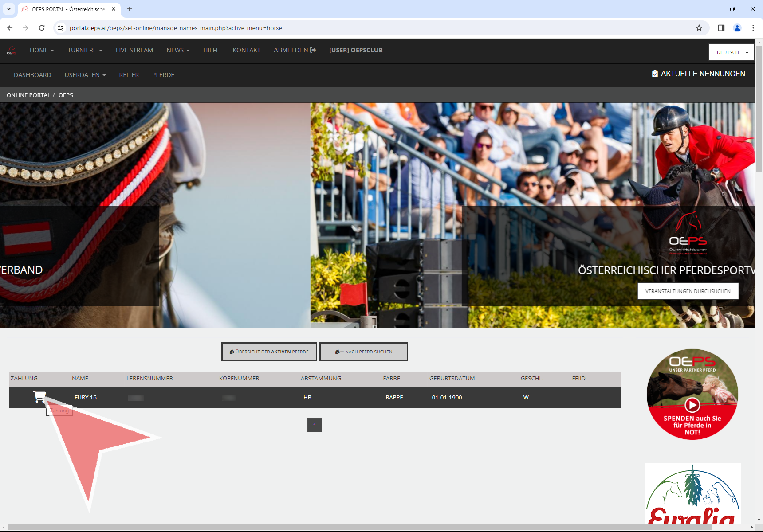The width and height of the screenshot is (763, 532).
Task: Open the DASHBOARD section
Action: pos(32,75)
